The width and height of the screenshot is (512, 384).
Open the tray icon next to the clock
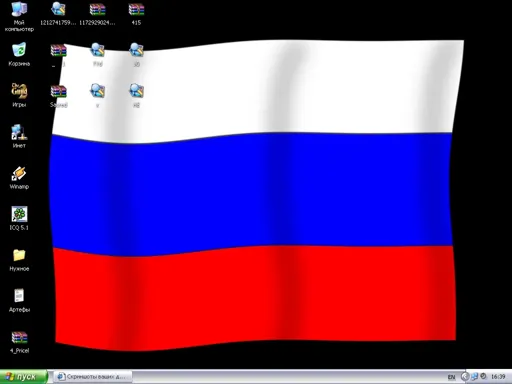click(x=483, y=376)
